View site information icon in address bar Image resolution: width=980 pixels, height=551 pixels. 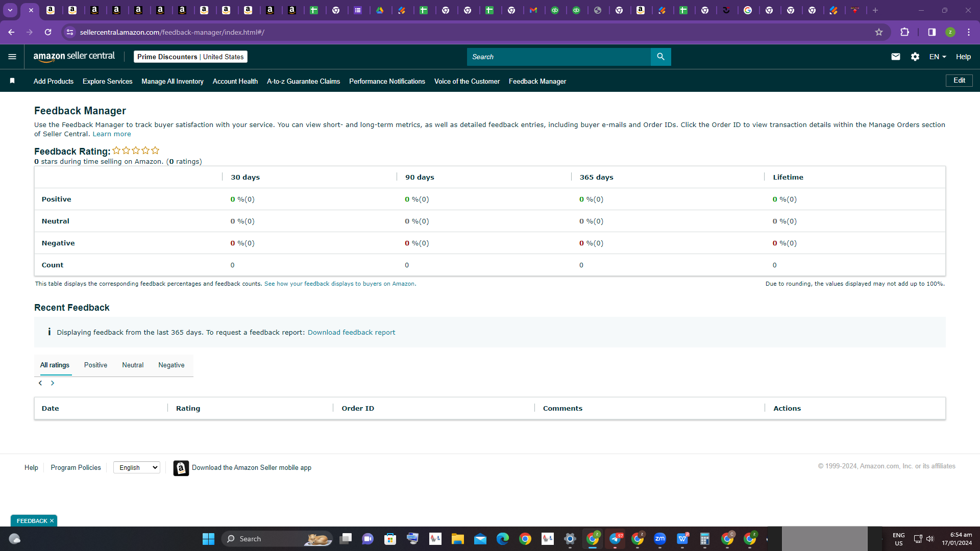70,32
